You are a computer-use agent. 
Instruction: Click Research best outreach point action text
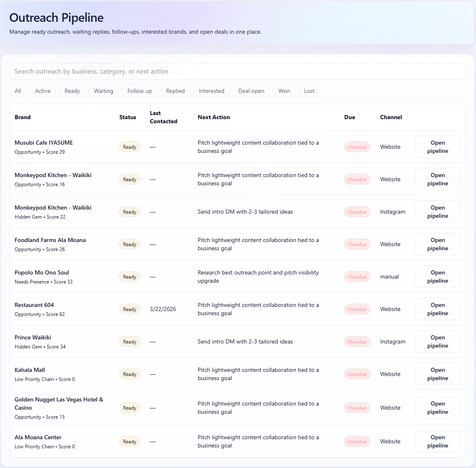pyautogui.click(x=258, y=277)
